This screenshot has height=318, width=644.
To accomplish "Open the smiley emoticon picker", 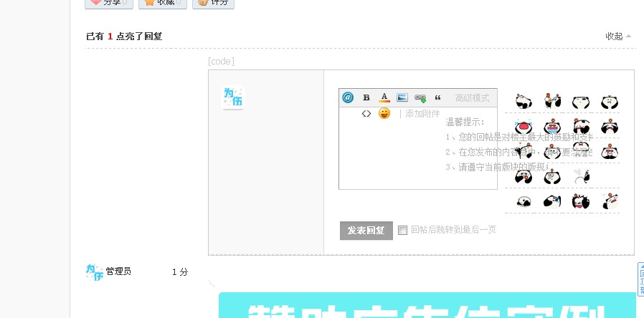I will pyautogui.click(x=384, y=113).
